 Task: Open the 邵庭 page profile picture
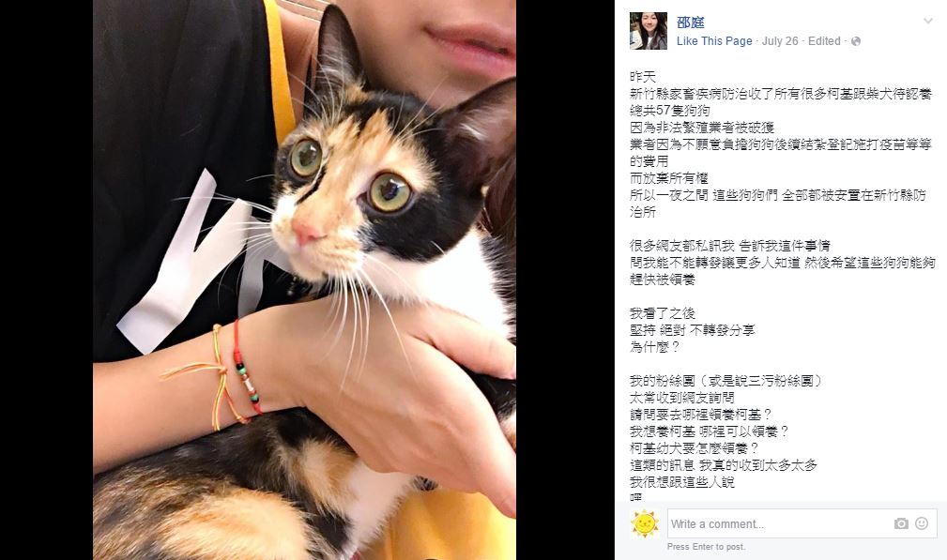(648, 31)
